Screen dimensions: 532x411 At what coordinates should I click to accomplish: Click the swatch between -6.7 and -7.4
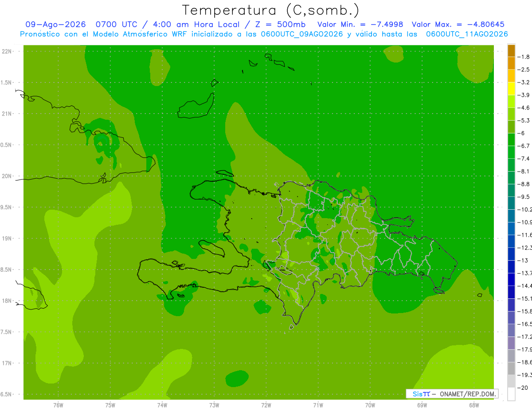pos(511,152)
